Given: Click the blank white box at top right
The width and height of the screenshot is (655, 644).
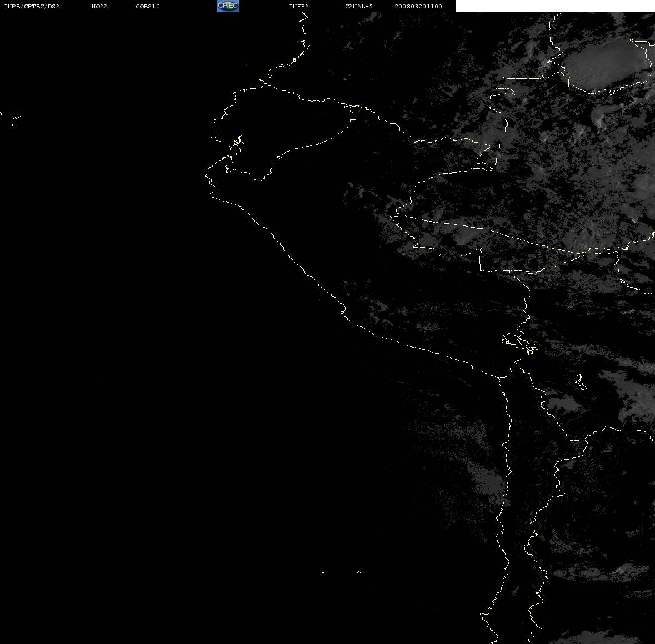Looking at the screenshot, I should click(x=555, y=6).
